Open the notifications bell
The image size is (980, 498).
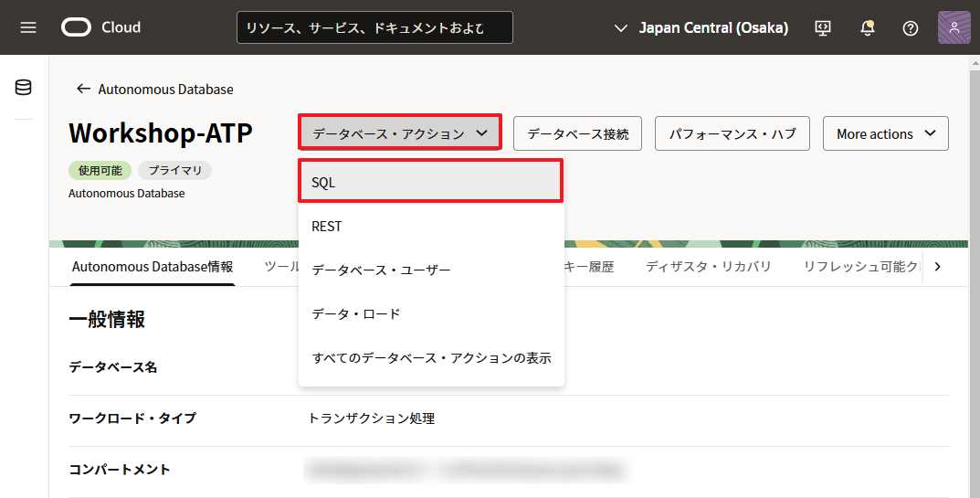pyautogui.click(x=867, y=27)
